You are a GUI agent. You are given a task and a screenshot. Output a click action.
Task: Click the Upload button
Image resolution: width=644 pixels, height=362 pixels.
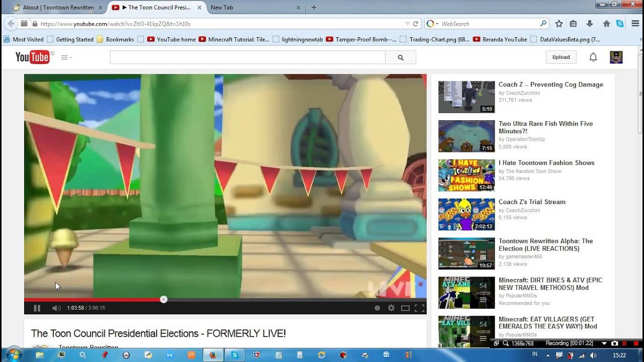[x=561, y=57]
